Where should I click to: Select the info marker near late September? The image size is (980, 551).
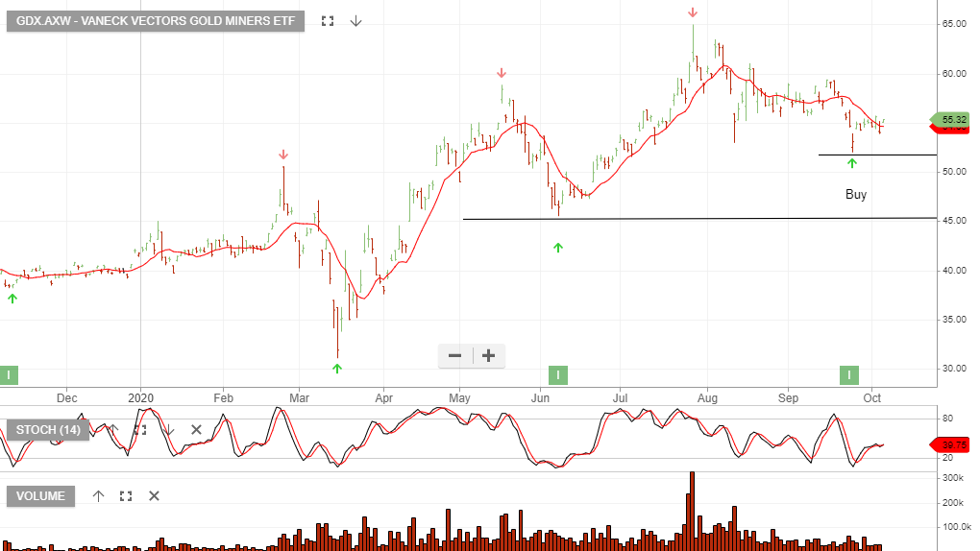(x=848, y=375)
